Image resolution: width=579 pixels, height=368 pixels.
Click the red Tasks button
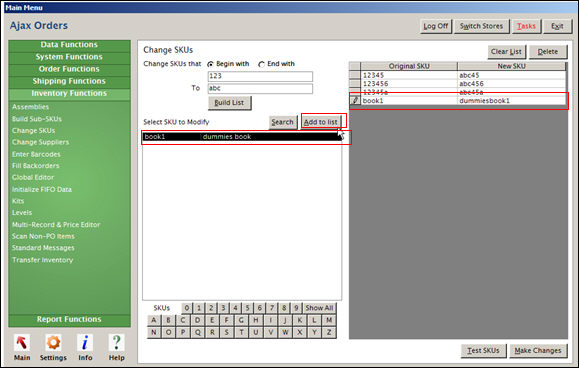(x=526, y=26)
